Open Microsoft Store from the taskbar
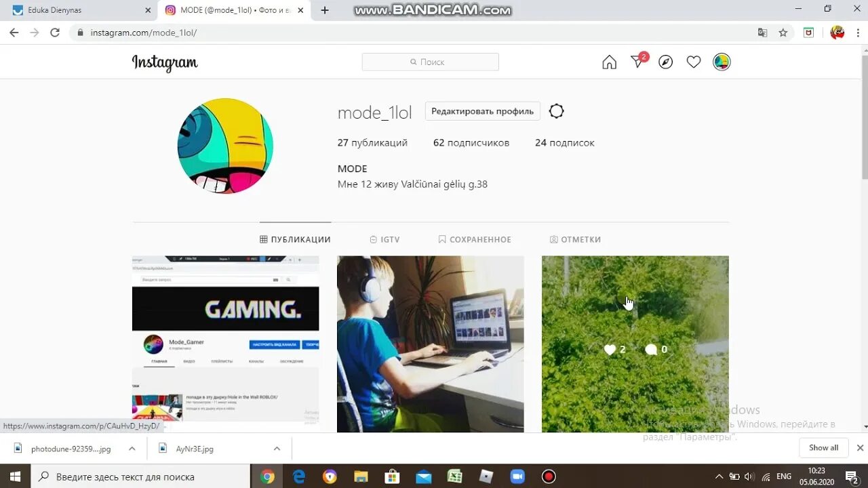Image resolution: width=868 pixels, height=488 pixels. 392,476
